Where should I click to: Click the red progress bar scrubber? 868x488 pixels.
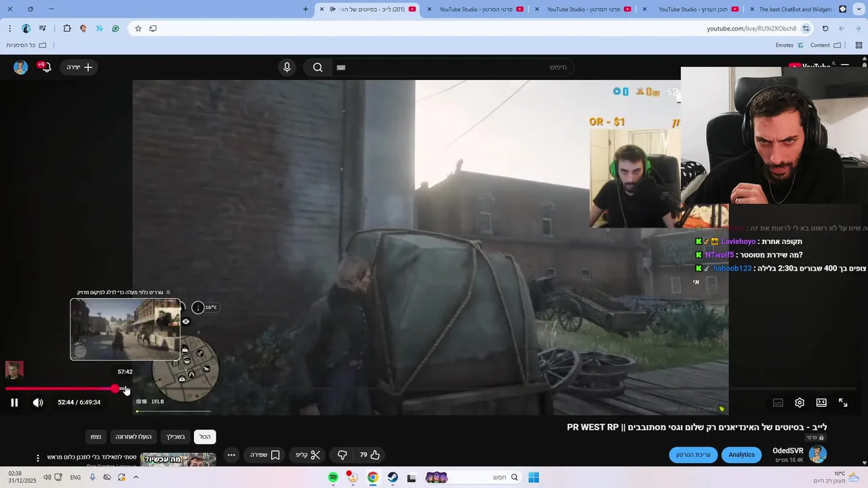(x=115, y=388)
